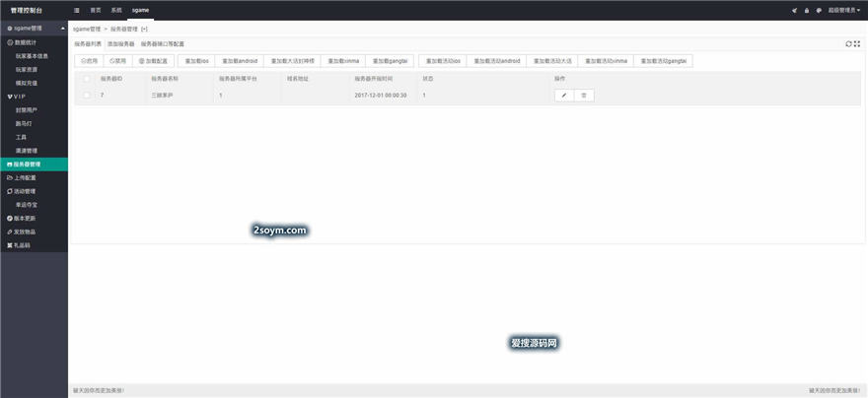The height and width of the screenshot is (398, 868).
Task: Open the 超级管理员 user dropdown
Action: point(843,10)
